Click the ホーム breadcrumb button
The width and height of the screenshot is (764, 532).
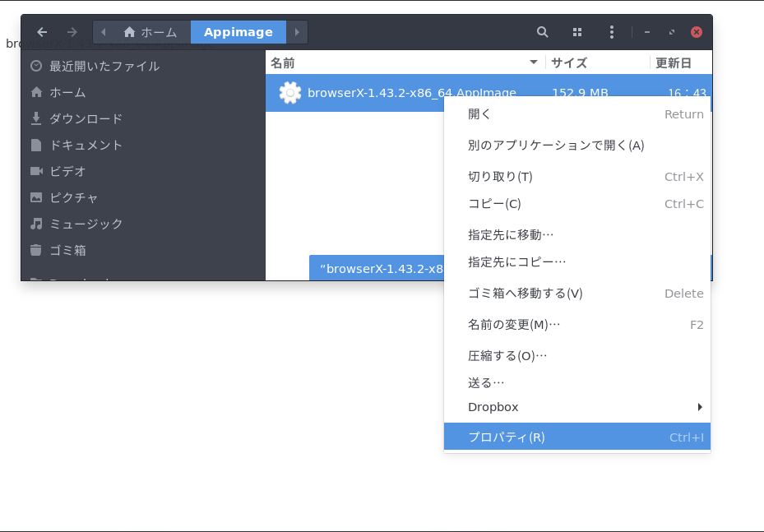151,32
